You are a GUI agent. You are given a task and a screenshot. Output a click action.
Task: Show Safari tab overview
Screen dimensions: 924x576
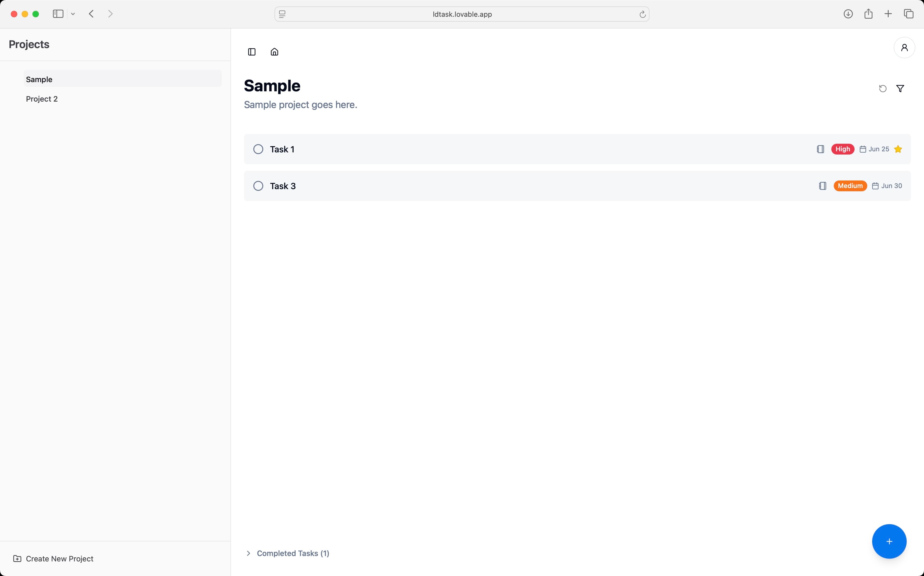pos(908,14)
